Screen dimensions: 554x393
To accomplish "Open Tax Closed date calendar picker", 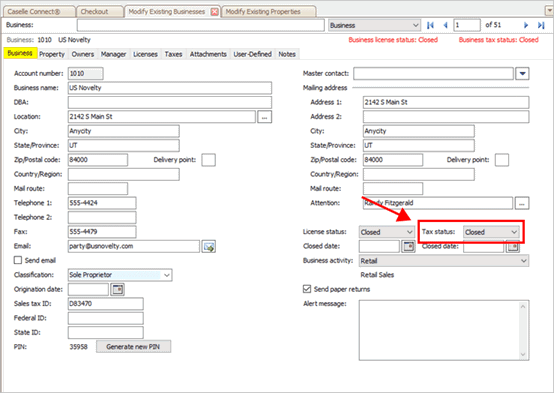I will [x=513, y=246].
